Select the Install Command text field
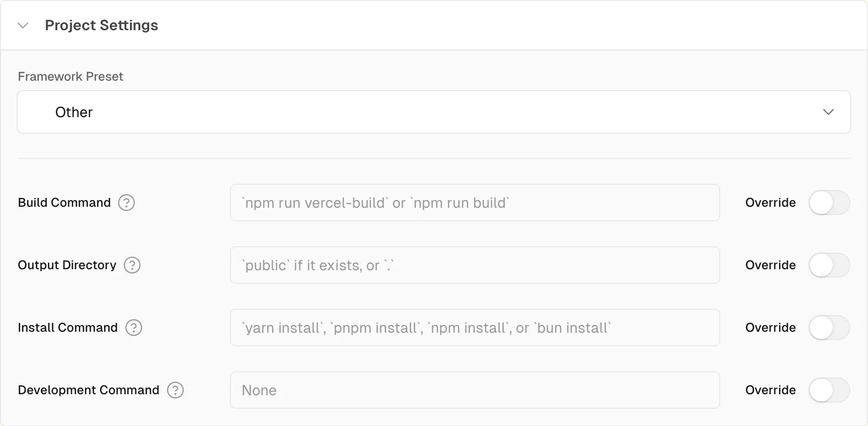Viewport: 868px width, 426px height. [x=475, y=328]
